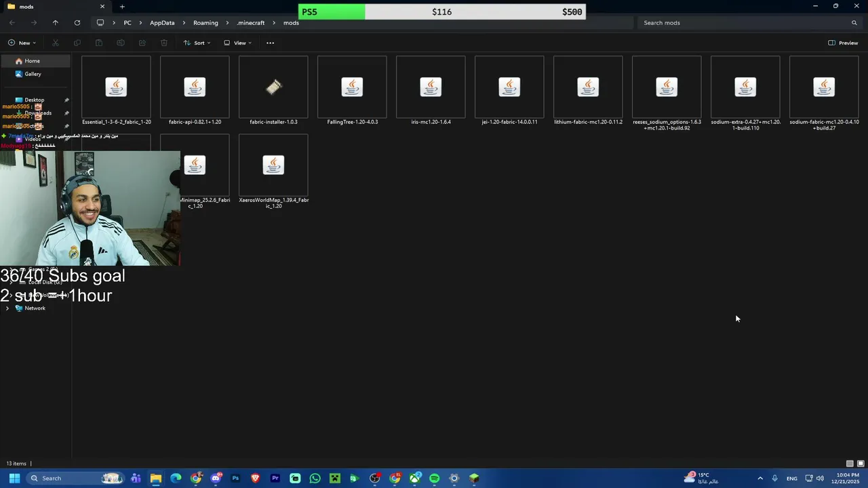This screenshot has height=488, width=868.
Task: Select the lithium-fabric-mc1.20-0.11.2 jar file
Action: click(x=588, y=91)
